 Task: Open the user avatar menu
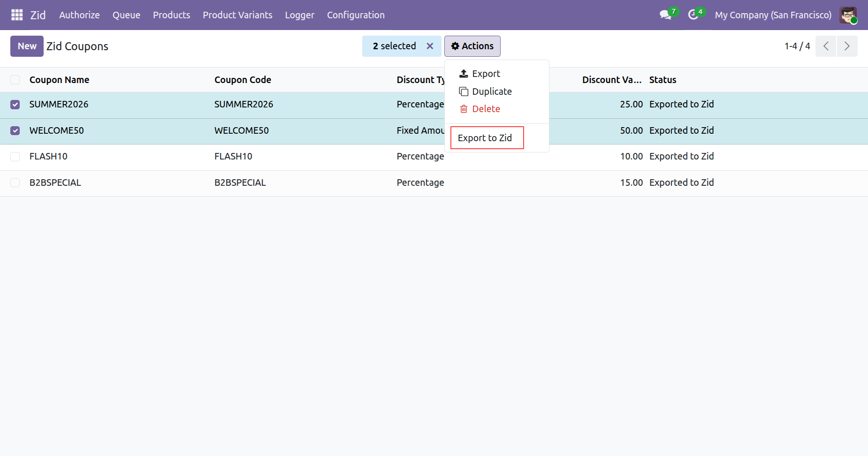[x=848, y=15]
